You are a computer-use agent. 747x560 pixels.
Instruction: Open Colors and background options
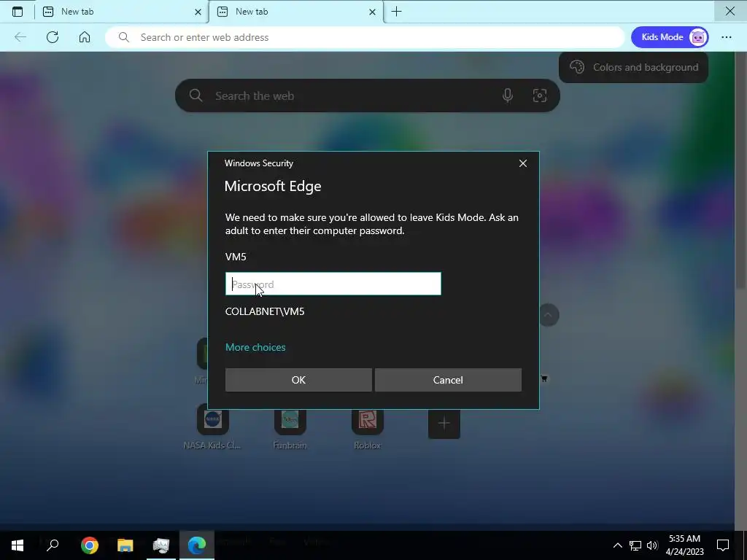tap(634, 67)
